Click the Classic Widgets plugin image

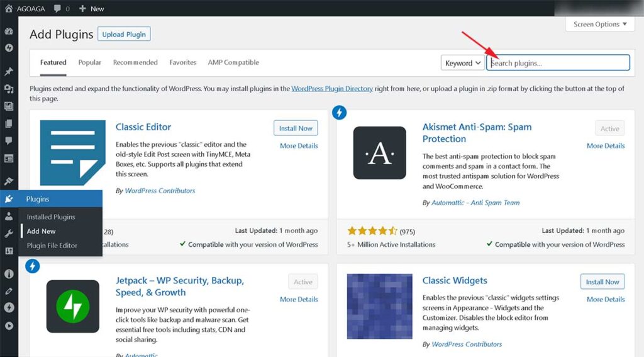tap(379, 307)
